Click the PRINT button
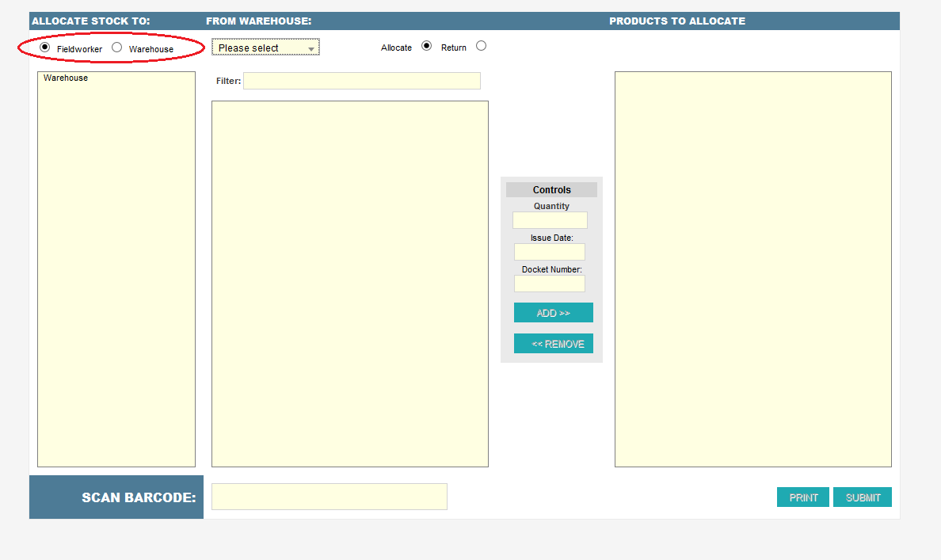 click(x=803, y=497)
